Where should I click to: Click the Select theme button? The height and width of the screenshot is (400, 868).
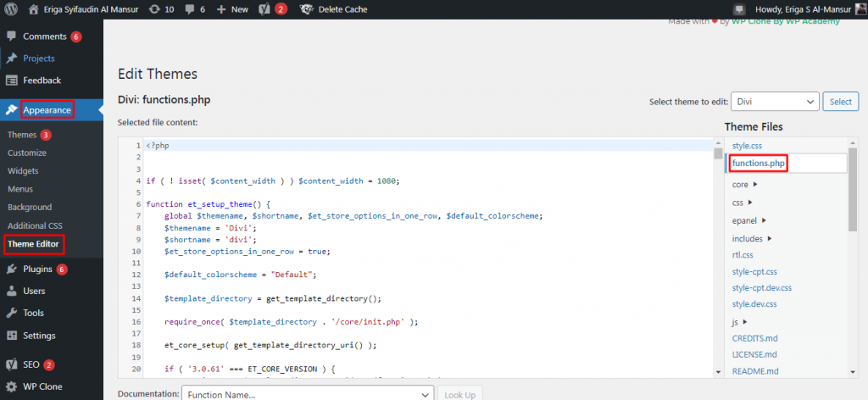click(x=841, y=102)
